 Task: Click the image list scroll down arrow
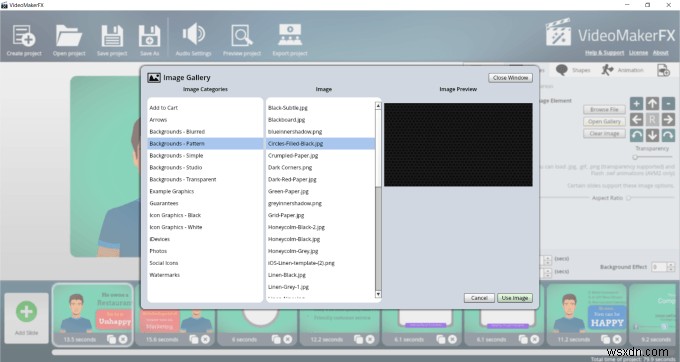point(378,294)
